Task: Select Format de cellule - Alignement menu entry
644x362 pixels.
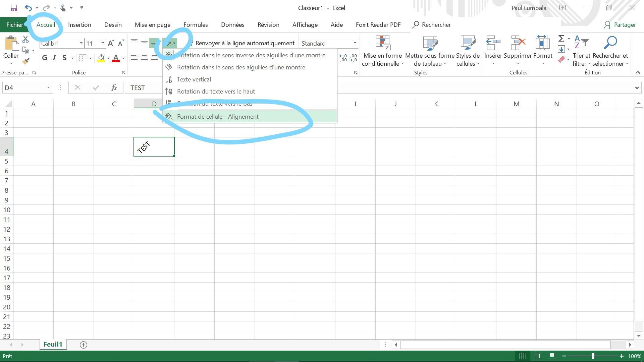Action: pyautogui.click(x=218, y=117)
